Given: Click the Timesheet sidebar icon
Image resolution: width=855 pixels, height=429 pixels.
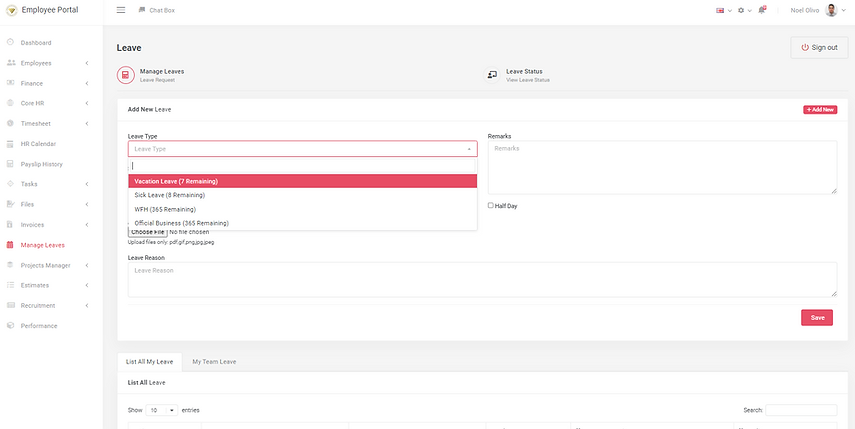Looking at the screenshot, I should (x=10, y=124).
